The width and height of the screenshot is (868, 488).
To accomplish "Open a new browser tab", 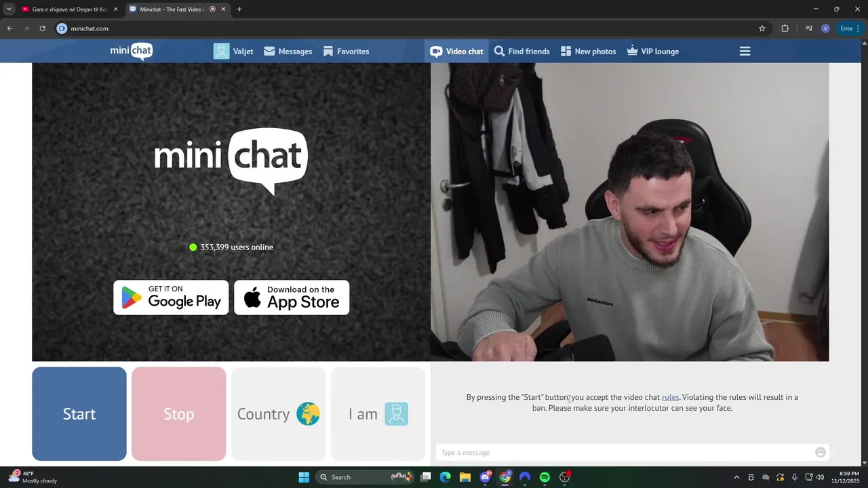I will click(239, 9).
